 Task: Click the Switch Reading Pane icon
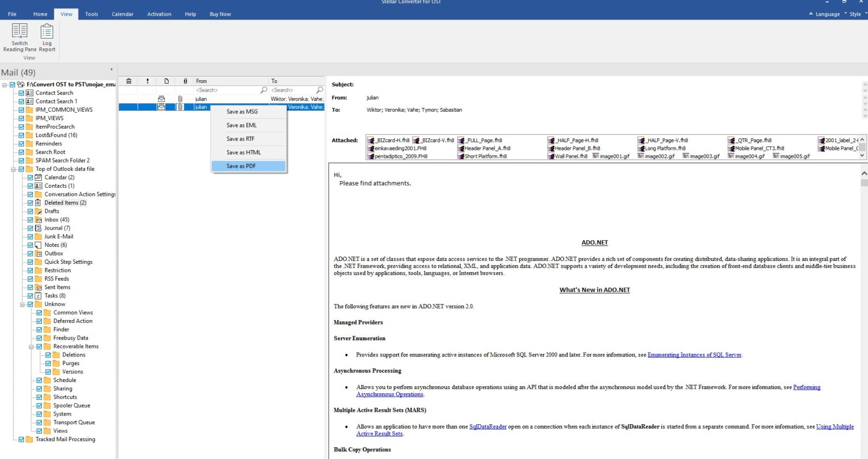20,31
